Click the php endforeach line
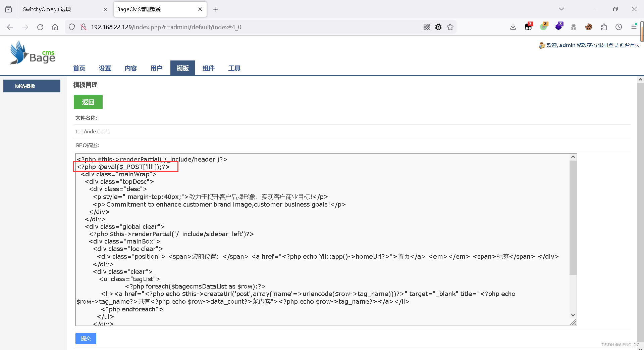Image resolution: width=644 pixels, height=350 pixels. [x=132, y=309]
